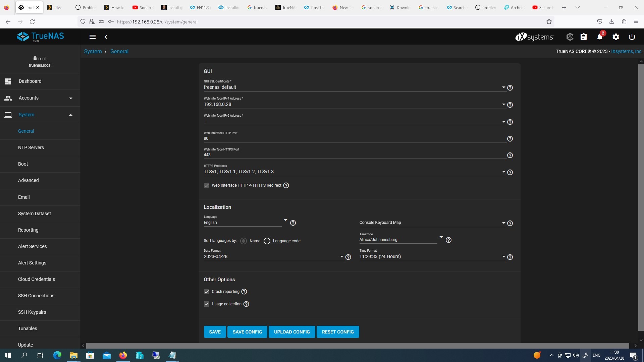Open Microsoft Edge from the taskbar

(57, 355)
